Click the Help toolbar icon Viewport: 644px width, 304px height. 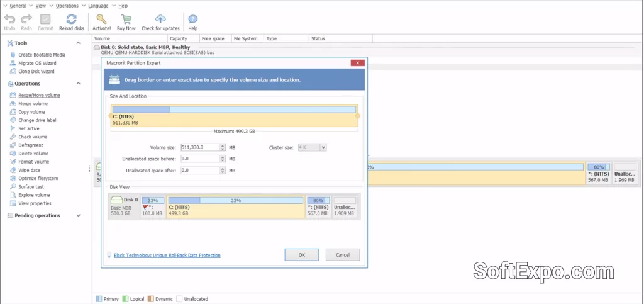click(x=193, y=19)
